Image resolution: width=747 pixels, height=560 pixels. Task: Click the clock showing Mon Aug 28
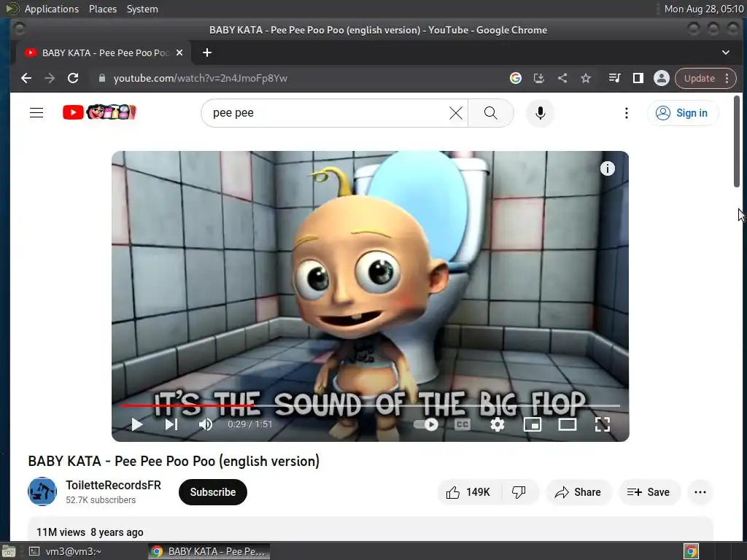click(704, 9)
